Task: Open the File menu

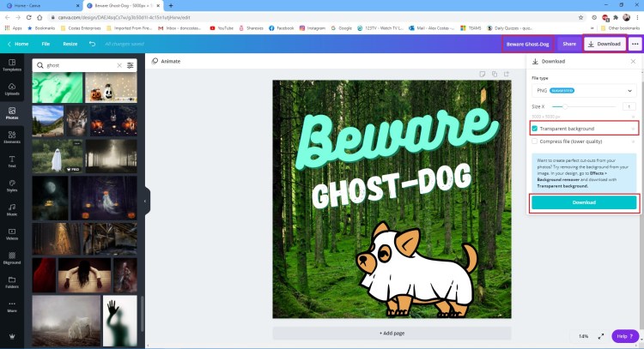Action: point(46,44)
